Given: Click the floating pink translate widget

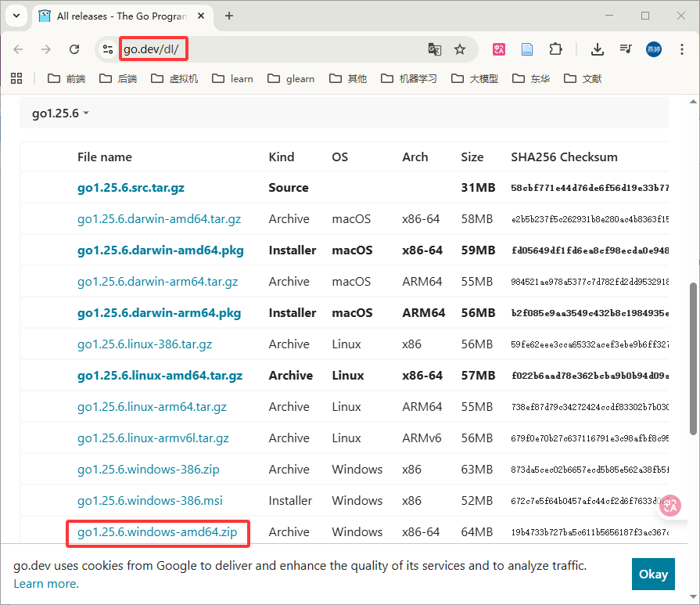Looking at the screenshot, I should (x=669, y=506).
